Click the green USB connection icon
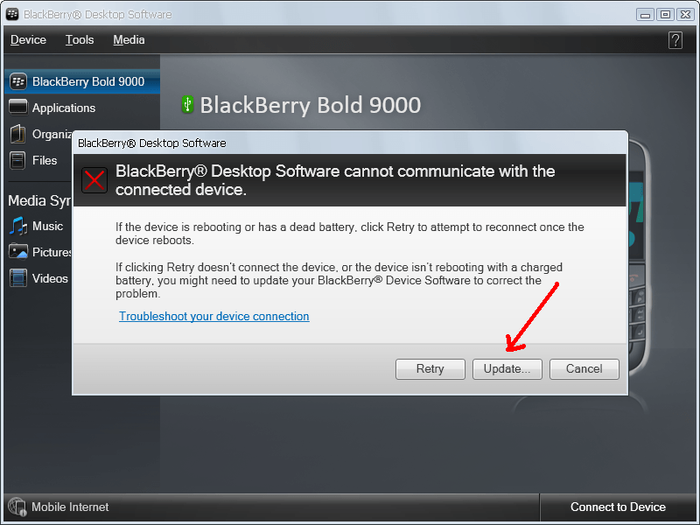The height and width of the screenshot is (525, 700). point(188,104)
